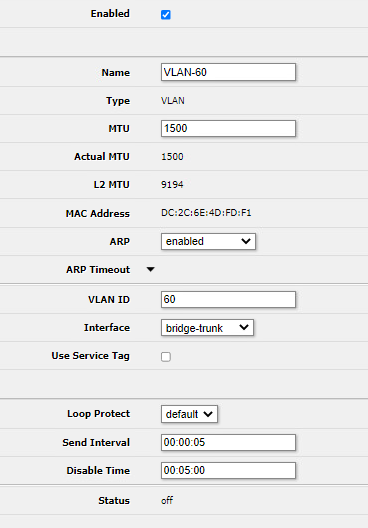This screenshot has width=368, height=528.
Task: Click the Use Service Tag label
Action: 91,356
